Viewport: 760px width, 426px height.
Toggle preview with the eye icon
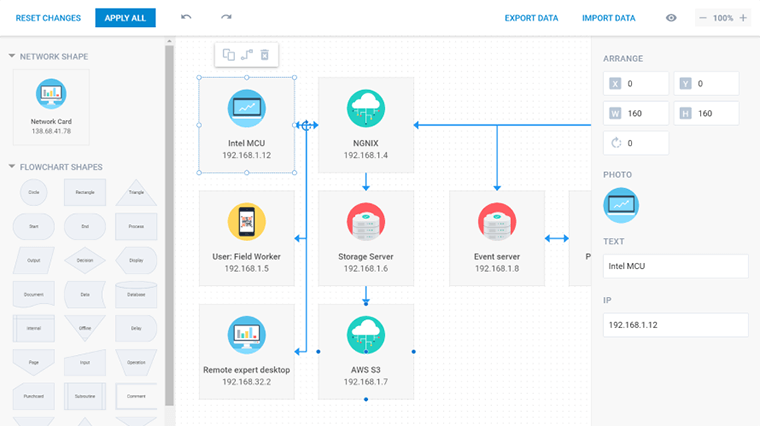click(671, 18)
